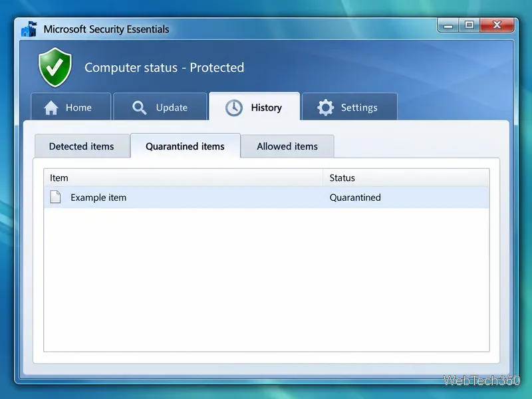The width and height of the screenshot is (532, 399).
Task: Show the Detected items sub-tab
Action: (82, 146)
